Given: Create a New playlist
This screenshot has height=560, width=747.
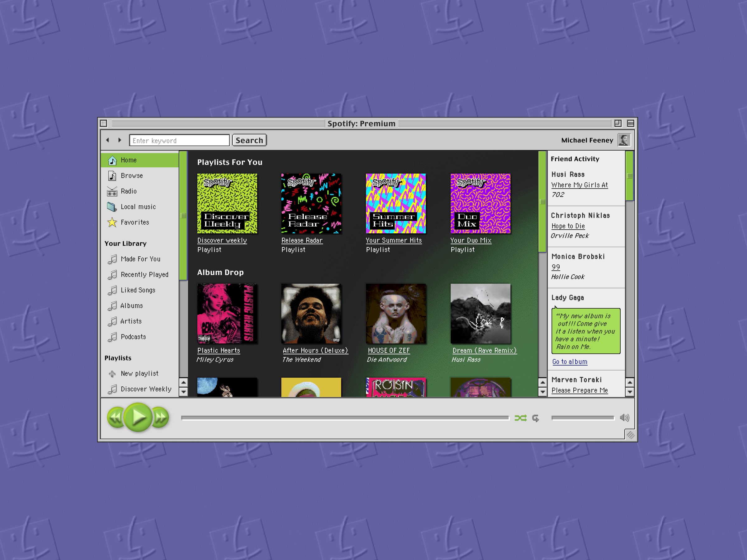Looking at the screenshot, I should 139,373.
